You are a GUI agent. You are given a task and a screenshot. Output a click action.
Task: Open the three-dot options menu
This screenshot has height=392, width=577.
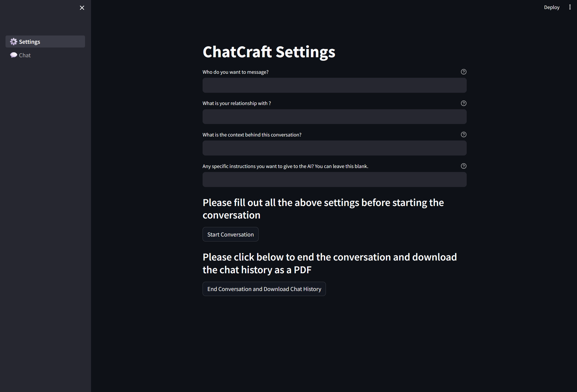pos(570,7)
